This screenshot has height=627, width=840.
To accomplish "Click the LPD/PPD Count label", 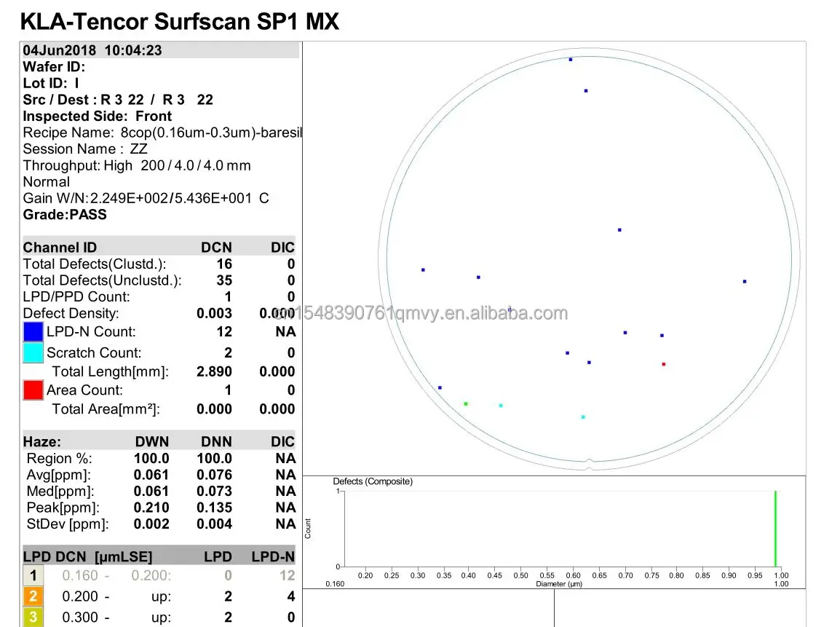I will (76, 296).
